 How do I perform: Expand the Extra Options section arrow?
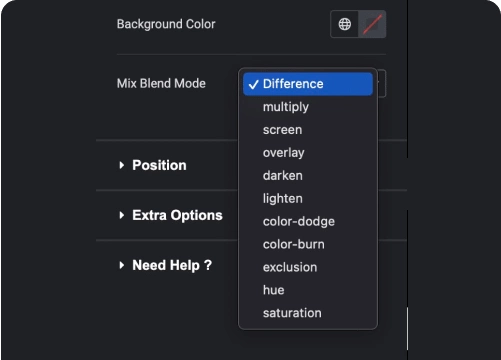[x=122, y=215]
